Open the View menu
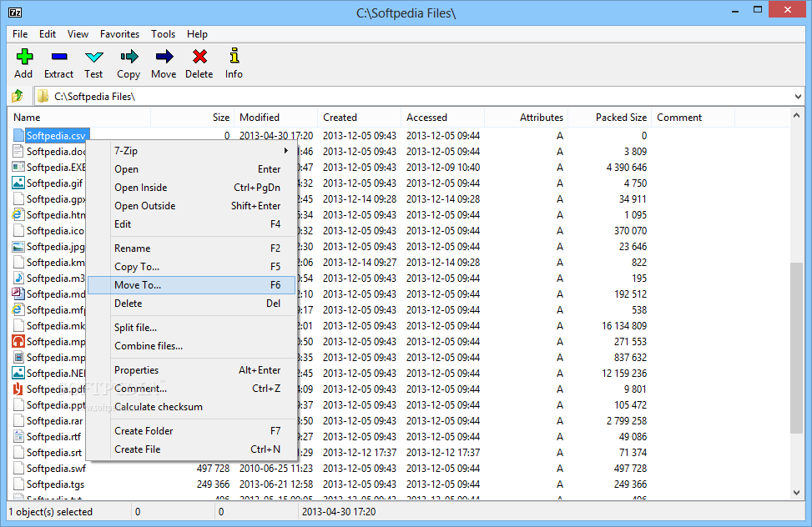This screenshot has height=527, width=812. 78,34
